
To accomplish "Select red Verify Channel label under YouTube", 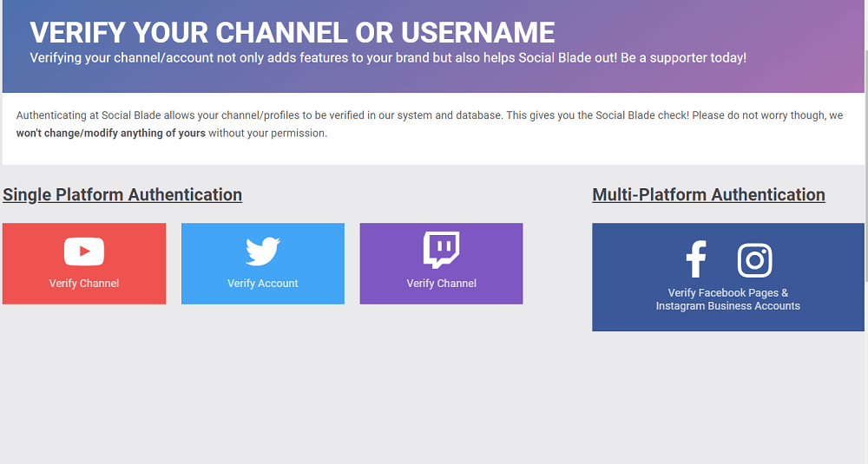I will (x=84, y=283).
